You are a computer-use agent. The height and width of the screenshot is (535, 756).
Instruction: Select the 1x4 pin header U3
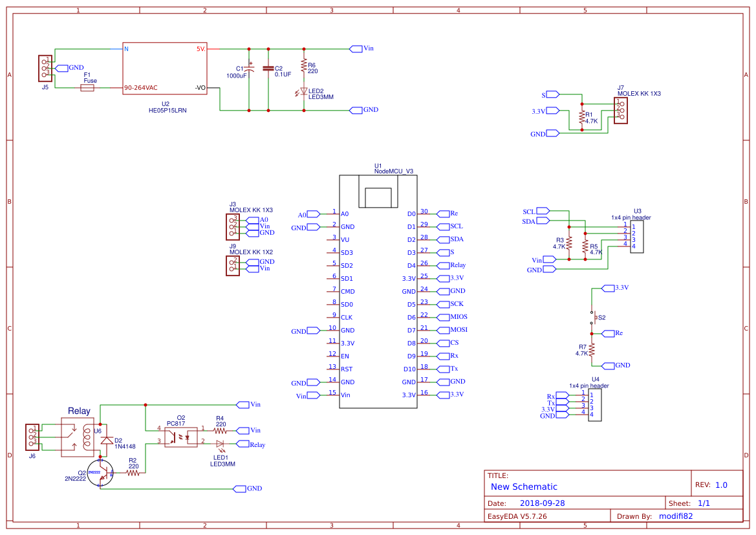[636, 238]
